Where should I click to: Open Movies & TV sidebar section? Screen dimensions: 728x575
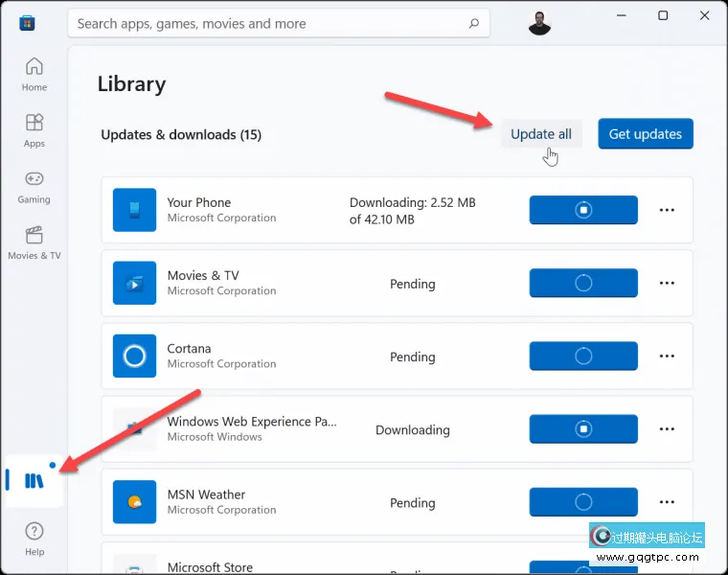point(34,242)
